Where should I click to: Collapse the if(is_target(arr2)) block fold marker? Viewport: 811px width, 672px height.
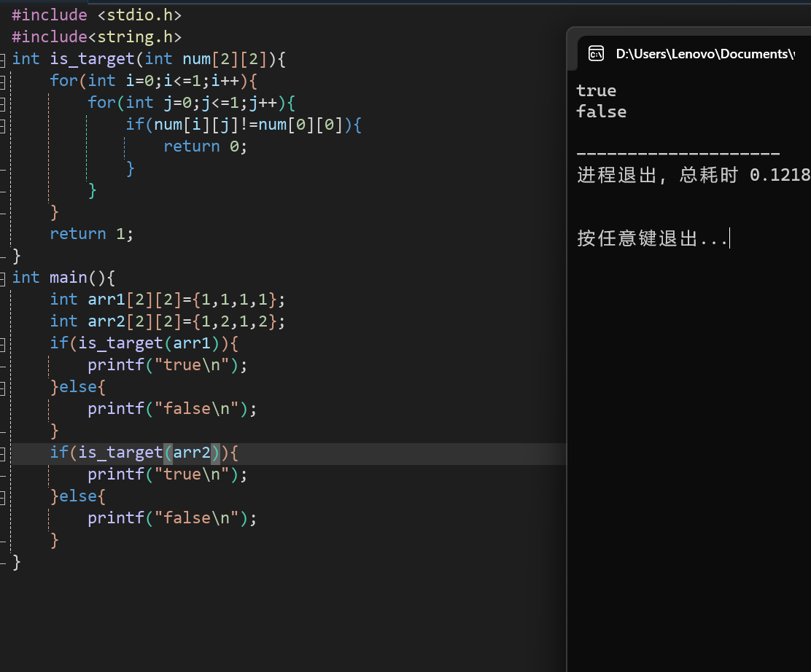2,454
